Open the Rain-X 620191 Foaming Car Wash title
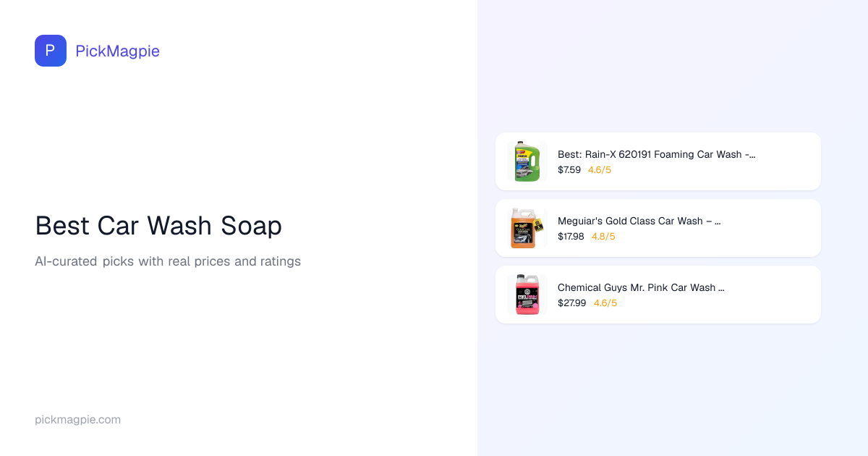 coord(656,154)
